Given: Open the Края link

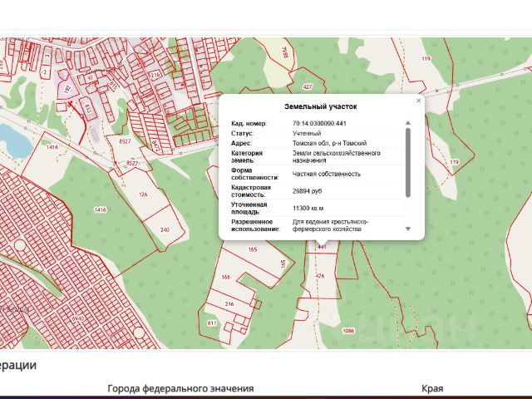Looking at the screenshot, I should tap(432, 388).
